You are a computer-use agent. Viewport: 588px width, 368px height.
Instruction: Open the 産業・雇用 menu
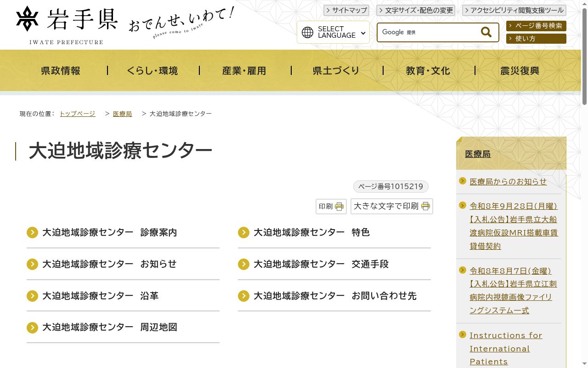coord(244,70)
